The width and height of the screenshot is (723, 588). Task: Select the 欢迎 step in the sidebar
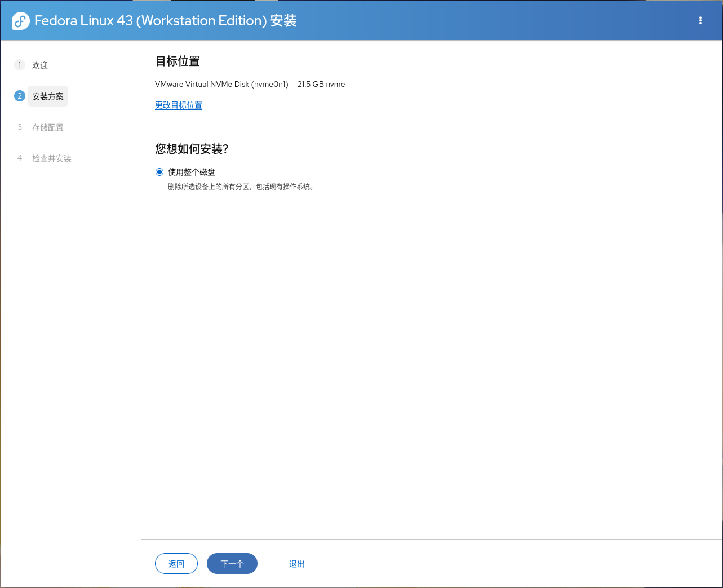click(41, 65)
